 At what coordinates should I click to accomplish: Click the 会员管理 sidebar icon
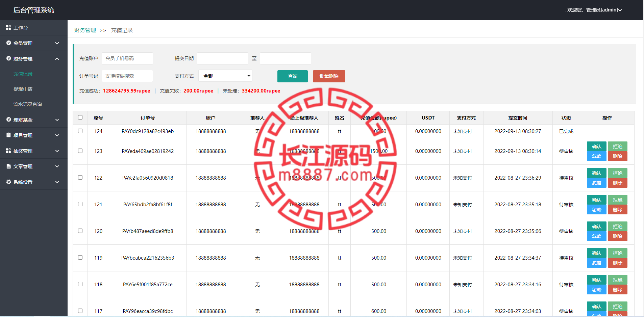[x=8, y=43]
